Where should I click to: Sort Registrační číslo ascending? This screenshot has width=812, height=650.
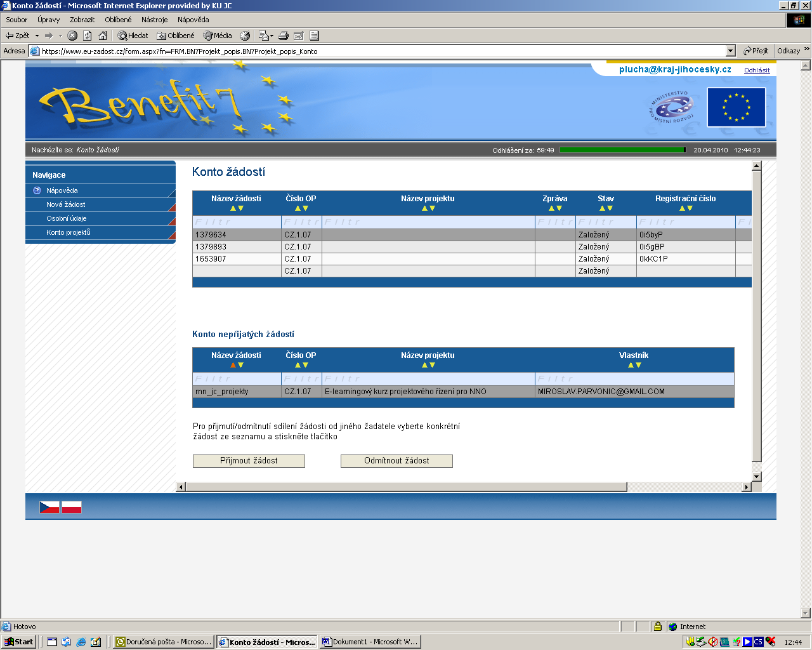click(x=682, y=208)
